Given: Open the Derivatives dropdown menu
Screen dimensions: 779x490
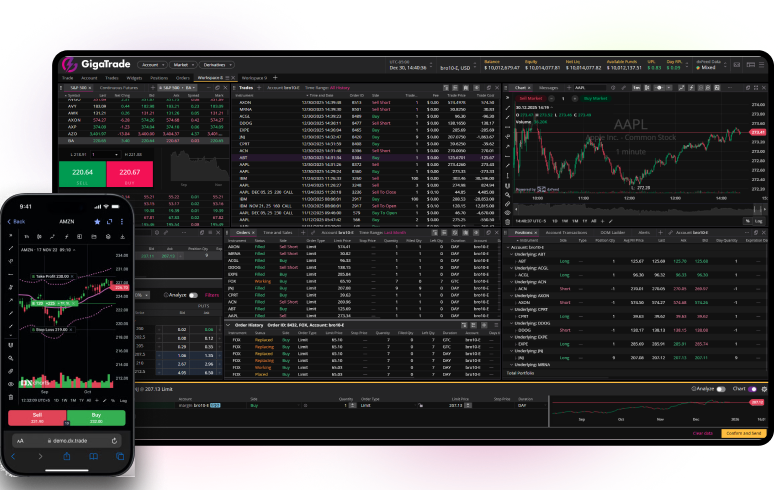Looking at the screenshot, I should point(217,65).
